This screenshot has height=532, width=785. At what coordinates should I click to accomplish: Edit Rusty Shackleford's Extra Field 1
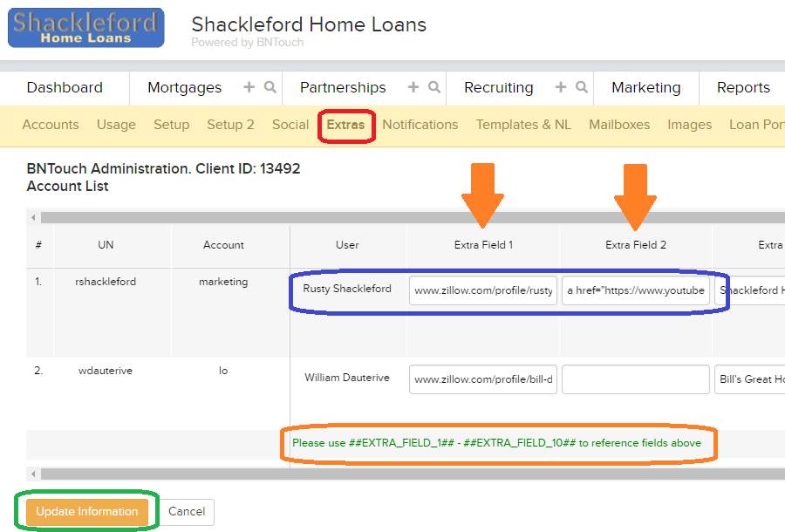483,290
